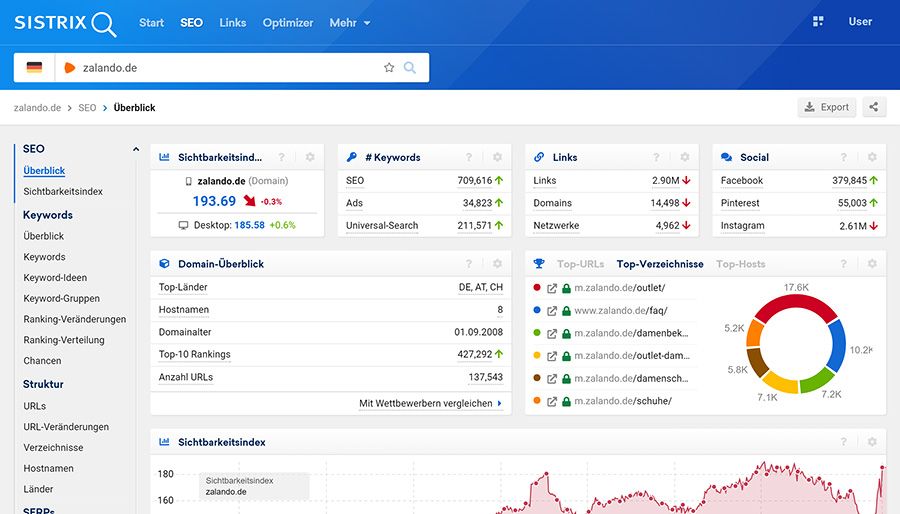Open the German flag country selector

(35, 68)
